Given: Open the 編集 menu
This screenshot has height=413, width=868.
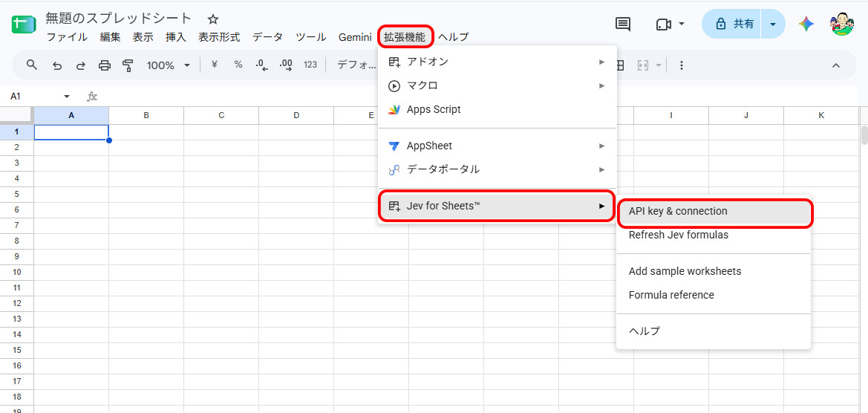Looking at the screenshot, I should [x=110, y=37].
